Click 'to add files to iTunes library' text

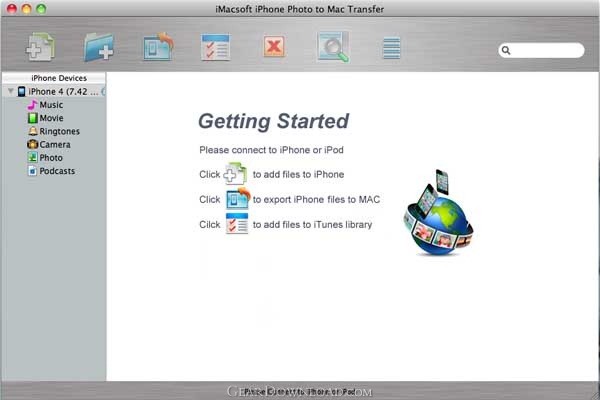pos(312,225)
